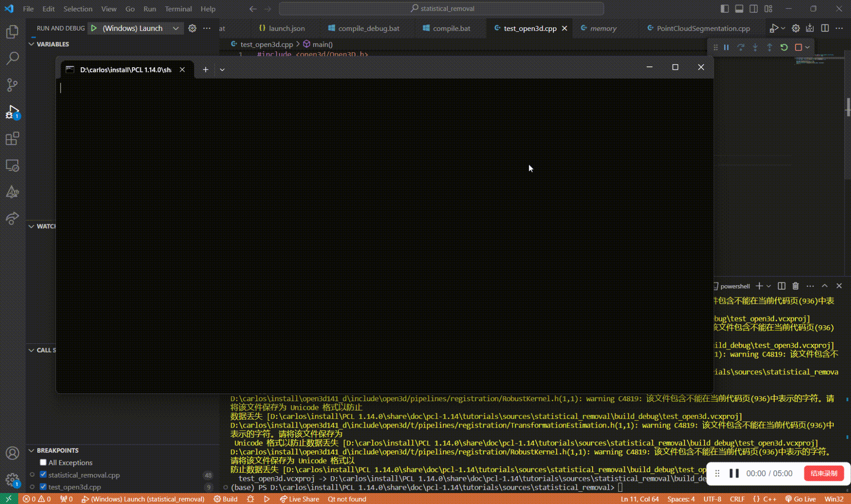Pause the debug session
851x504 pixels.
tap(726, 47)
